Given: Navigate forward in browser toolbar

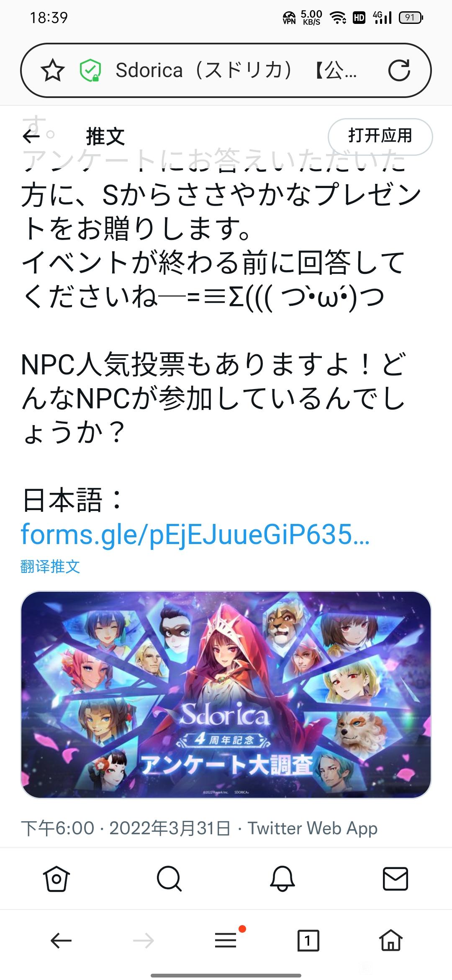Looking at the screenshot, I should tap(144, 941).
